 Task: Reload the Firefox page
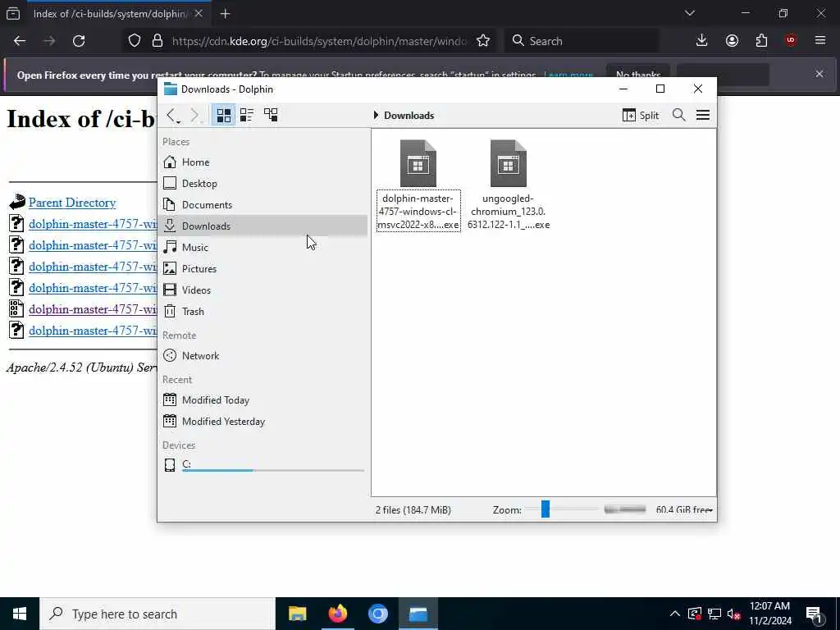coord(79,41)
